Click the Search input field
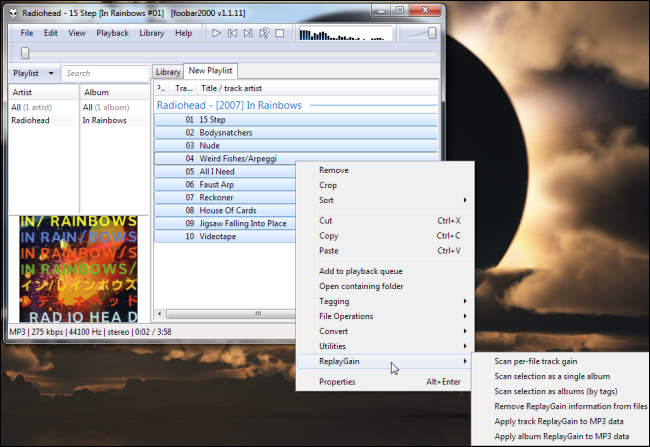Viewport: 650px width, 447px height. pyautogui.click(x=105, y=73)
